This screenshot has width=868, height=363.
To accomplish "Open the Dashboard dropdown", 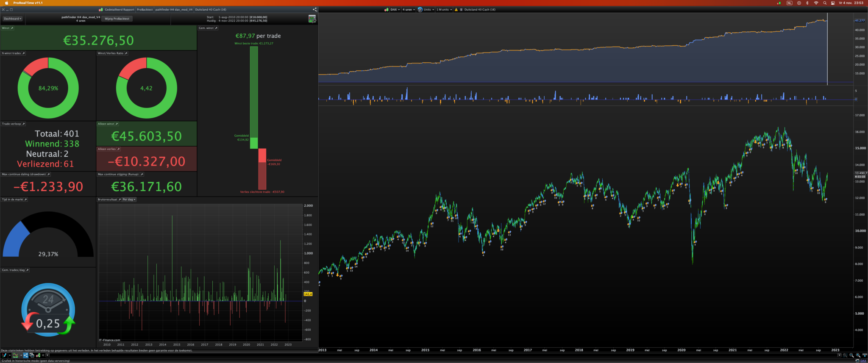I will (x=12, y=19).
